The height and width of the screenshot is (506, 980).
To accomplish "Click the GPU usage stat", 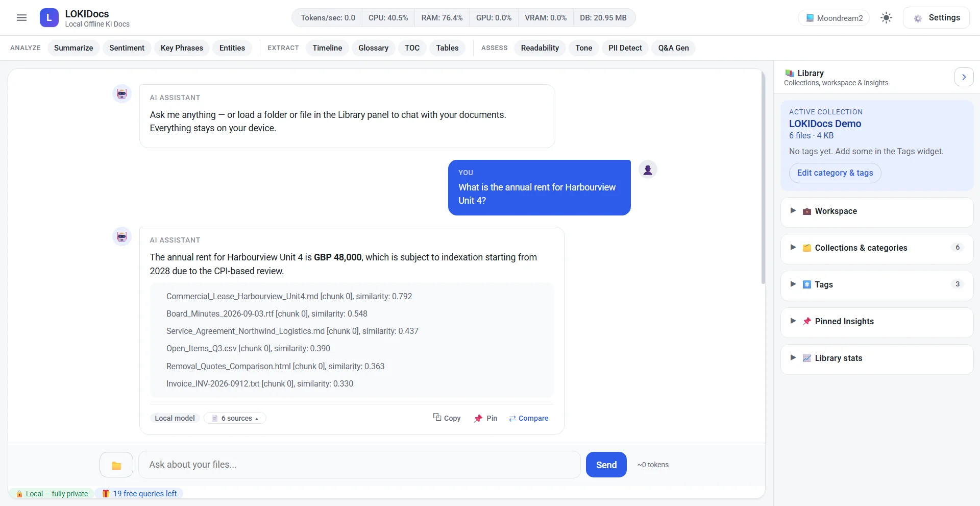I will (494, 18).
